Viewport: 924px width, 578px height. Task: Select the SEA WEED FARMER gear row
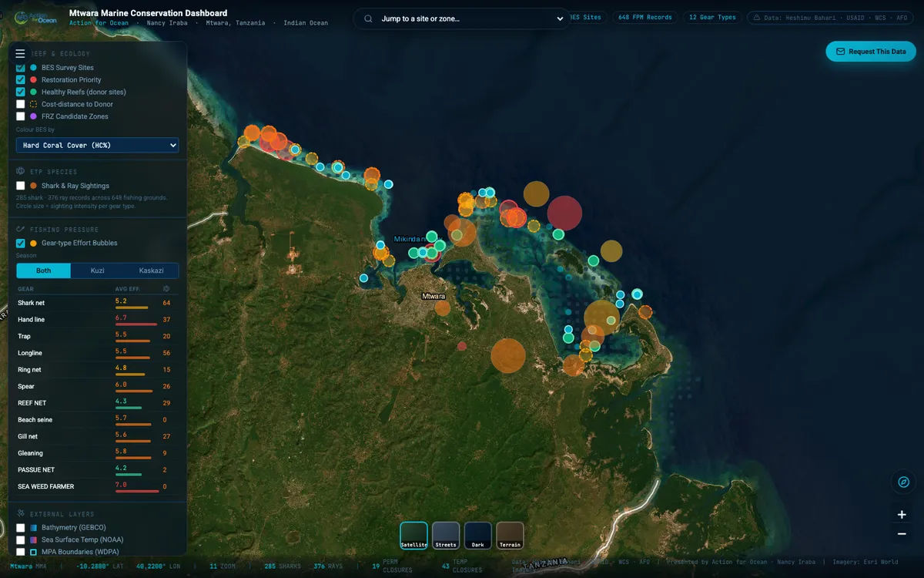pyautogui.click(x=97, y=487)
